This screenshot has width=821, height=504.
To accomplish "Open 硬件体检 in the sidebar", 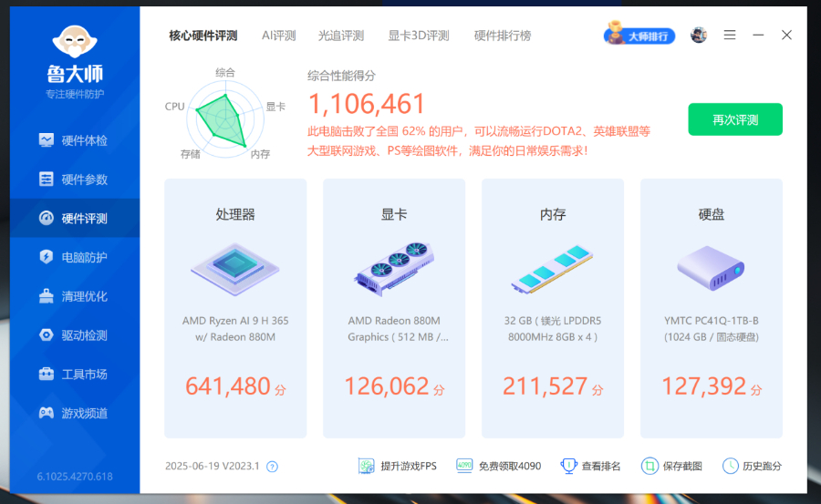I will (74, 140).
